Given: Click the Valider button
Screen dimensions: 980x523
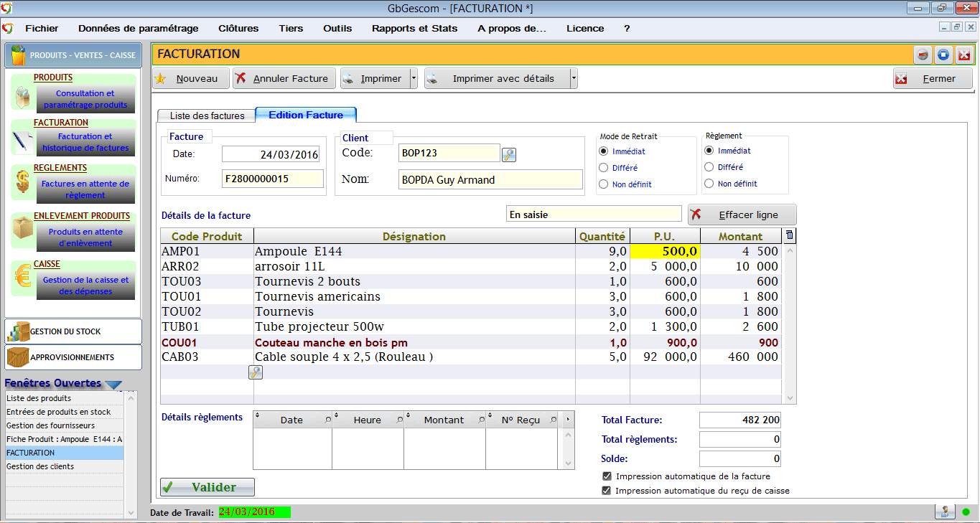Looking at the screenshot, I should [x=207, y=487].
